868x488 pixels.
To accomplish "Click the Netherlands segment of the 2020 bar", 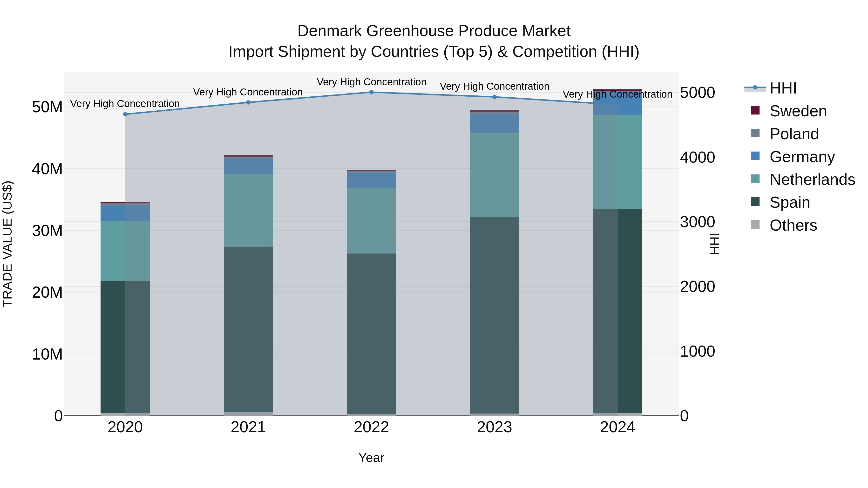I will coord(125,251).
